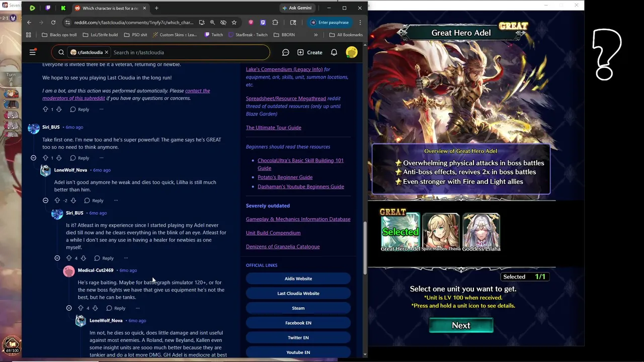Reply to Medical-Cut2469's comment
Viewport: 644px width, 362px height.
click(116, 308)
